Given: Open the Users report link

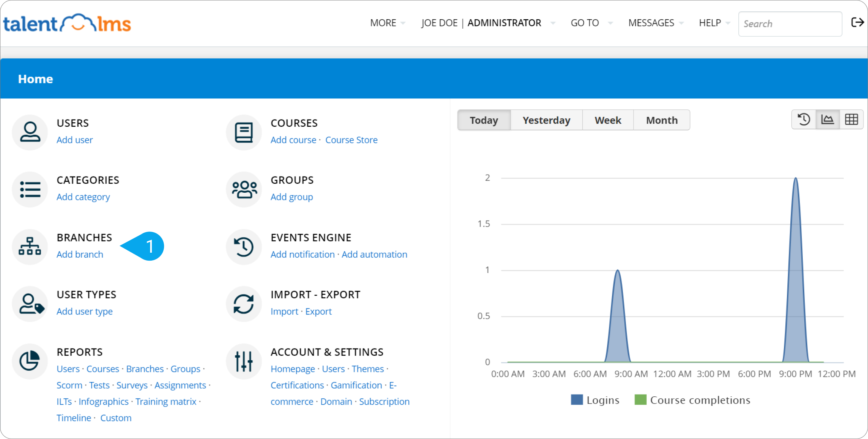Looking at the screenshot, I should (68, 369).
